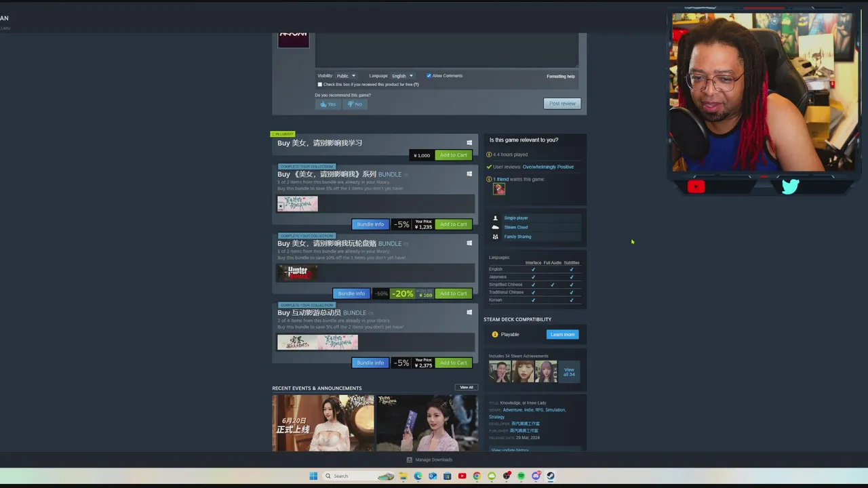The height and width of the screenshot is (488, 868).
Task: Open the 6月20日 正式上线 announcement thumbnail
Action: pyautogui.click(x=323, y=424)
